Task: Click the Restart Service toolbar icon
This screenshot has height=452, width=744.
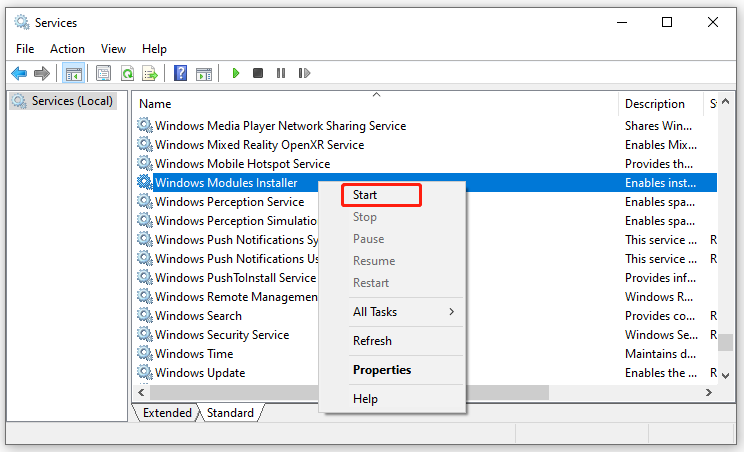Action: point(304,73)
